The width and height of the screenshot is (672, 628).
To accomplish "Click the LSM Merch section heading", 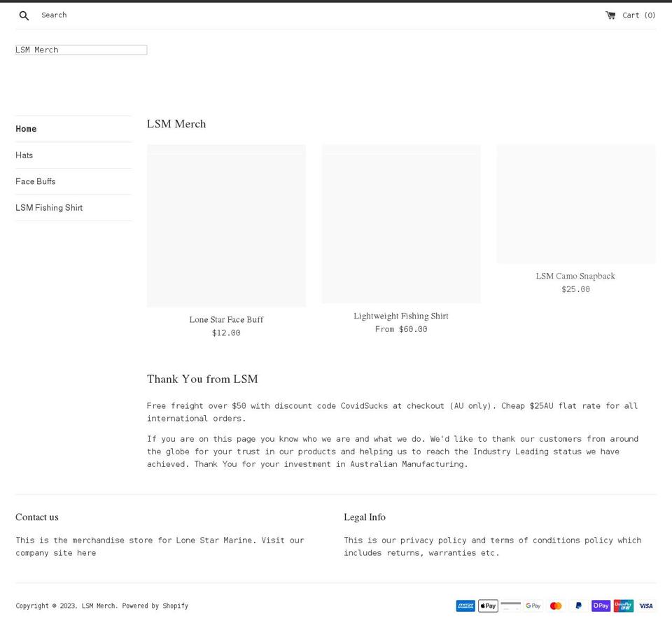I will point(176,124).
